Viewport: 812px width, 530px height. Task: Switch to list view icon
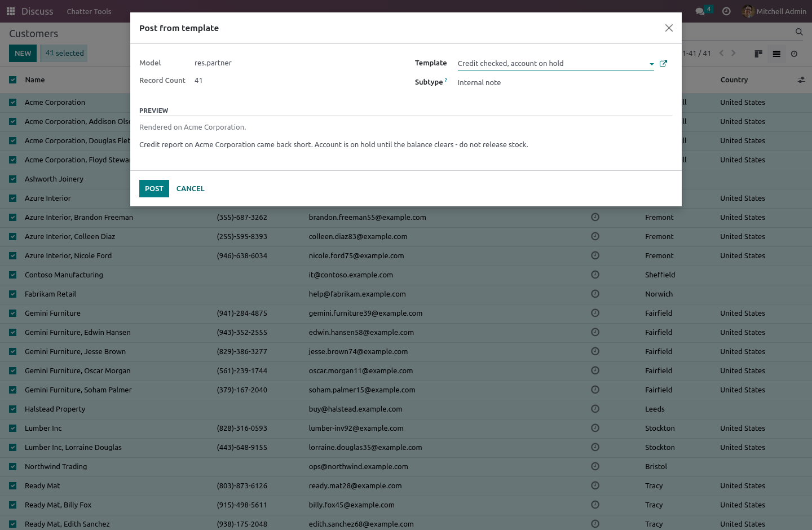coord(776,54)
